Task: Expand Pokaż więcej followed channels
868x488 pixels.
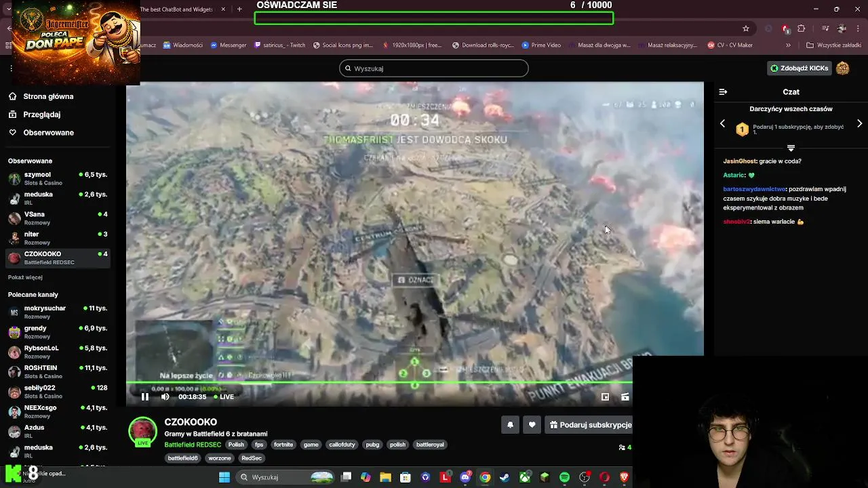Action: [x=25, y=277]
